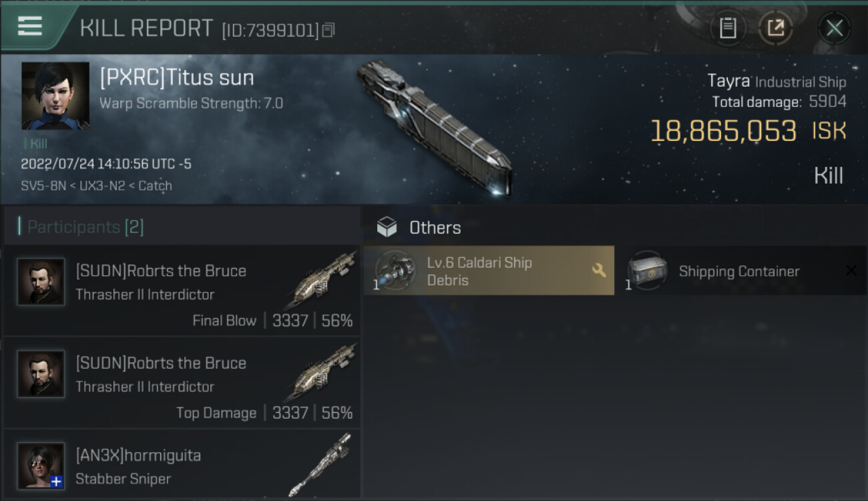
Task: Open the SV5-8N system location link
Action: [43, 186]
